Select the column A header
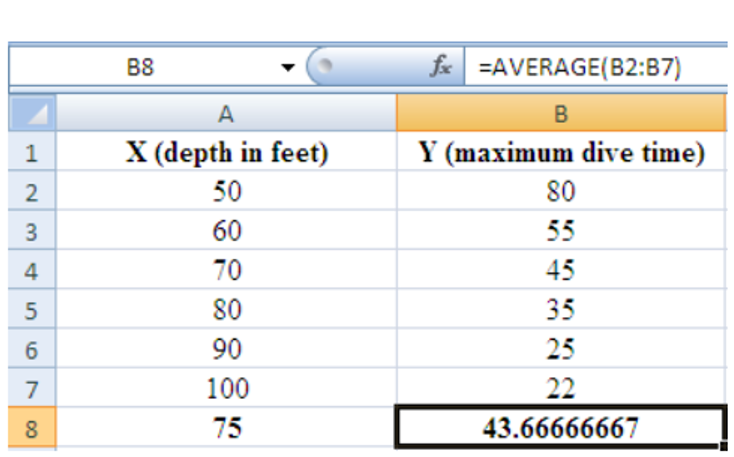The width and height of the screenshot is (734, 457). [226, 115]
